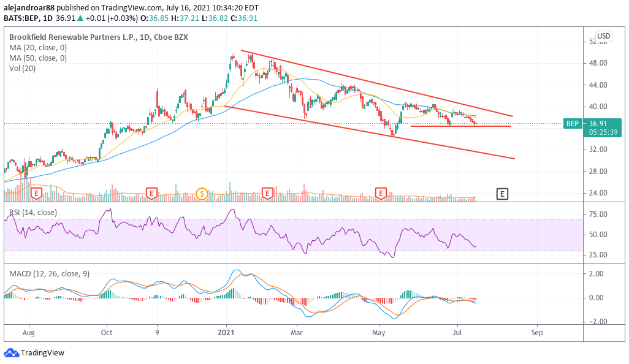Click the 48.00 price axis label
The height and width of the screenshot is (364, 629).
coord(598,63)
